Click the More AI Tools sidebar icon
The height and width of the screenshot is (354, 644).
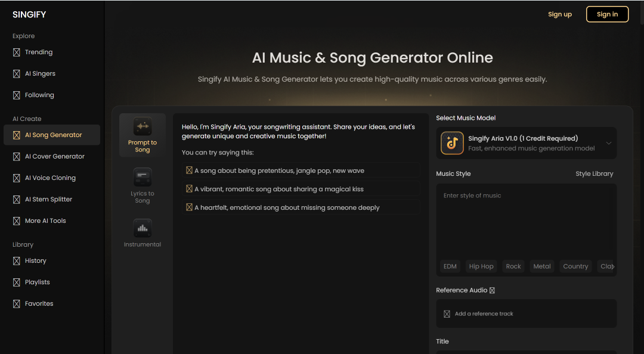pos(17,221)
